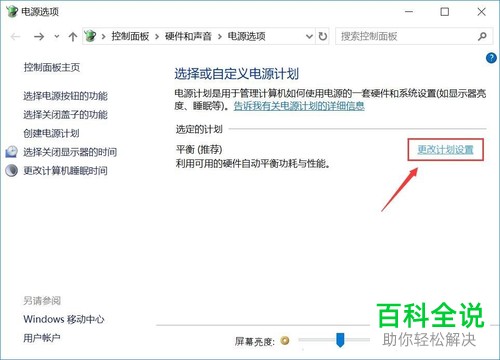The image size is (500, 360).
Task: Click the dim sun icon beside 屏幕亮度
Action: [285, 341]
